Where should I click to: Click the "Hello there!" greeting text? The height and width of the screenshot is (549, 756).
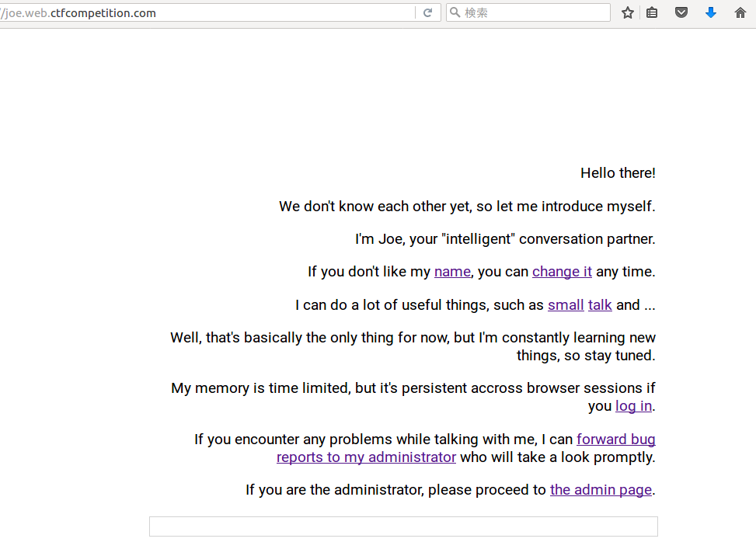click(618, 173)
